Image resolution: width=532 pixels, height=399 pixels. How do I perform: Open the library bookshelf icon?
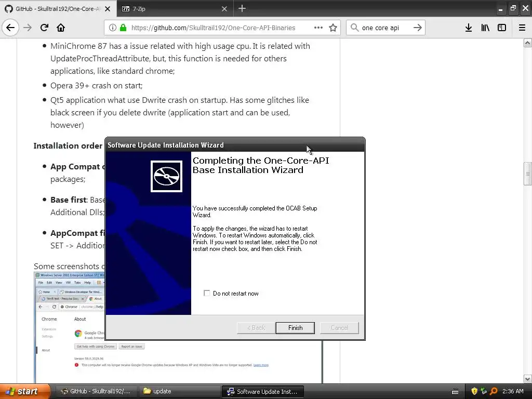tap(485, 28)
